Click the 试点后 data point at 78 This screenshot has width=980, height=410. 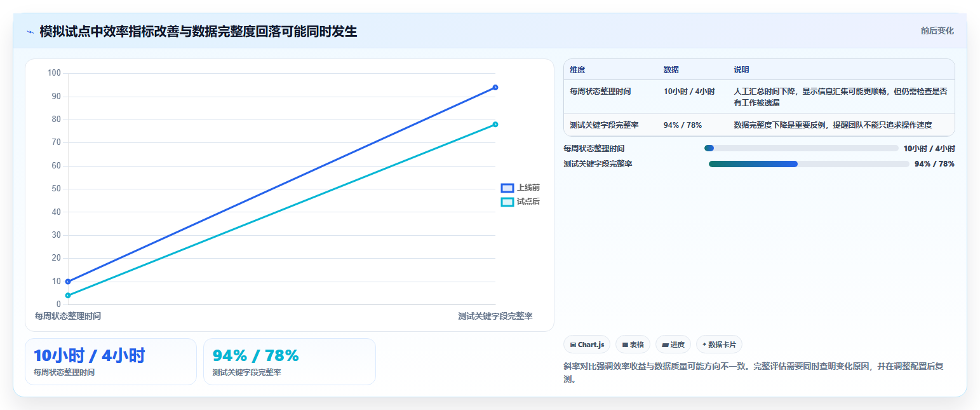coord(495,124)
